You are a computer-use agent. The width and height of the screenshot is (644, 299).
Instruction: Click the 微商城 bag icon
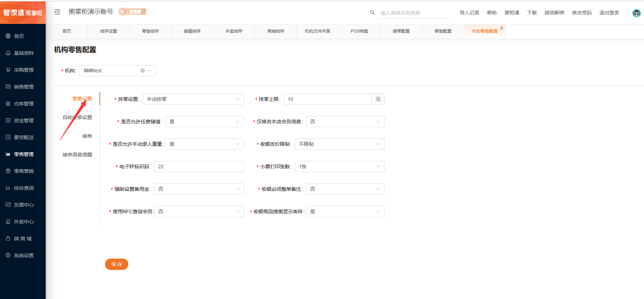8,238
